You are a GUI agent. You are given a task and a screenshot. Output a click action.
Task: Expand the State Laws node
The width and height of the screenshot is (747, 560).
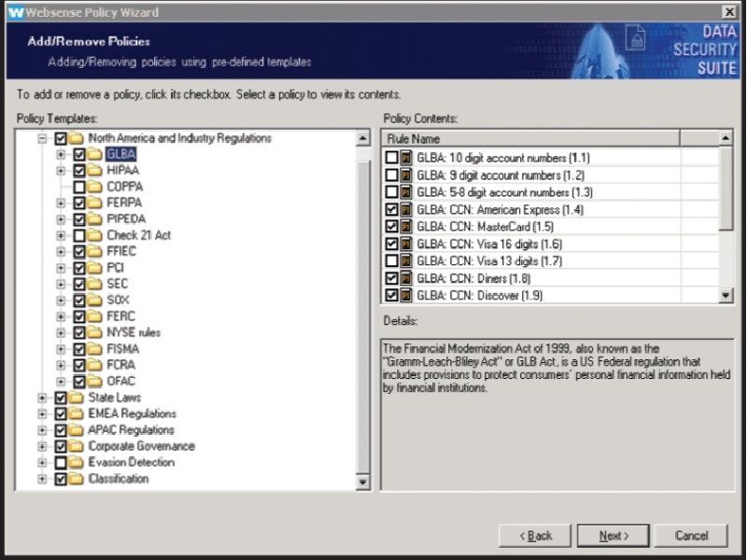tap(42, 398)
